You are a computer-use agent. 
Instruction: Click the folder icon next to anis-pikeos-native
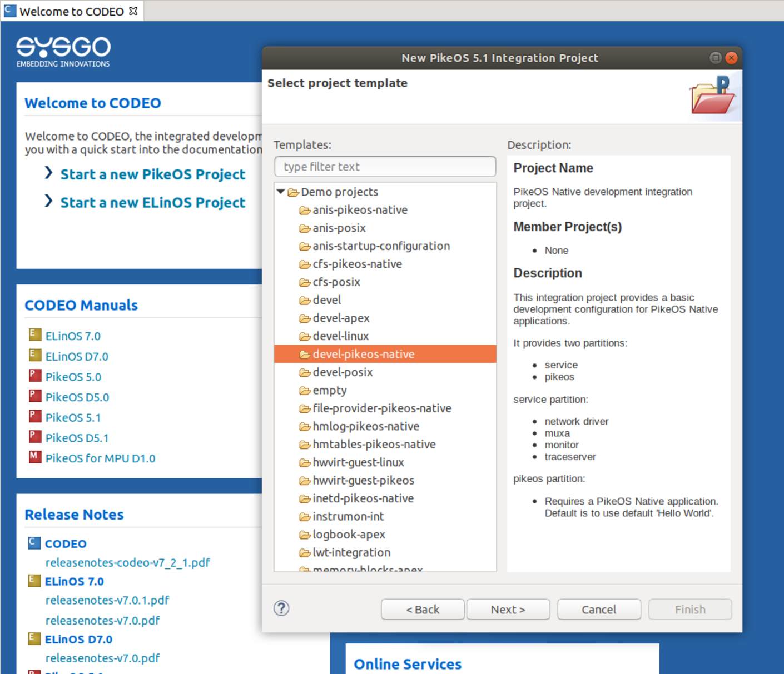pos(304,210)
